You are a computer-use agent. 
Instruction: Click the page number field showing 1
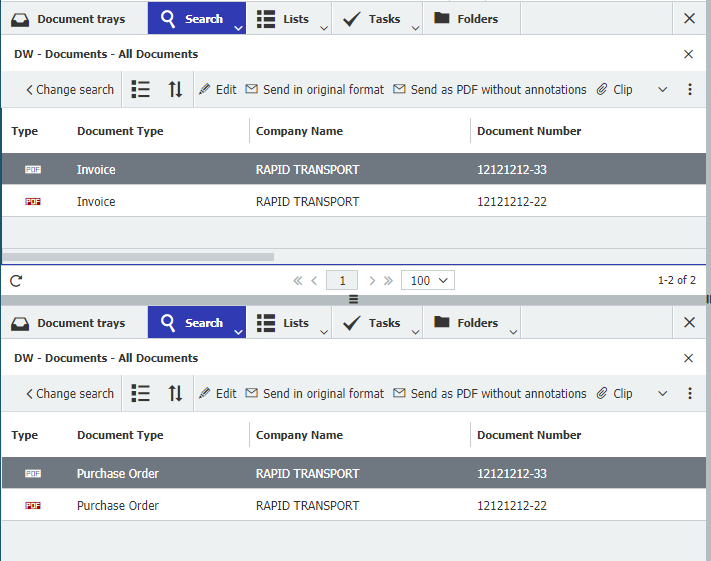click(x=342, y=281)
